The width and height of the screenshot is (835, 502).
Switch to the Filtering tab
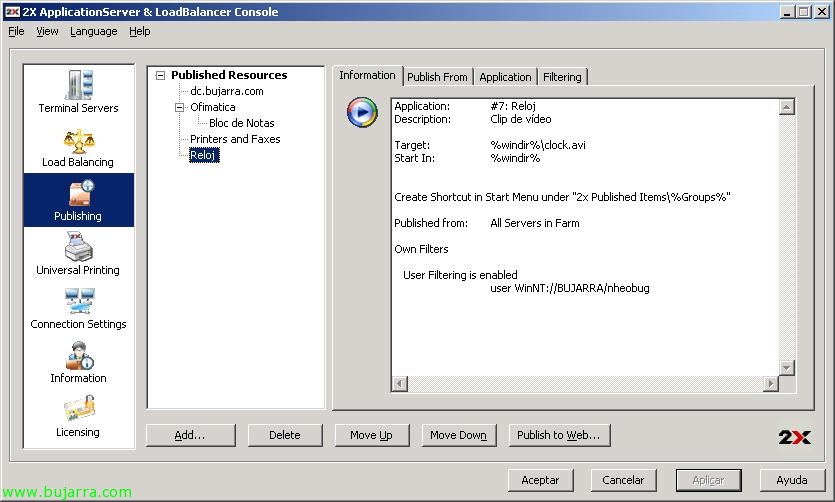[562, 77]
